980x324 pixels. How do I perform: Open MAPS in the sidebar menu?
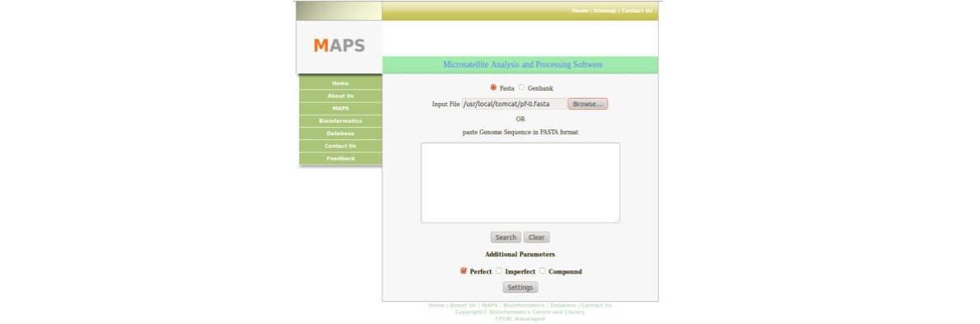coord(341,108)
